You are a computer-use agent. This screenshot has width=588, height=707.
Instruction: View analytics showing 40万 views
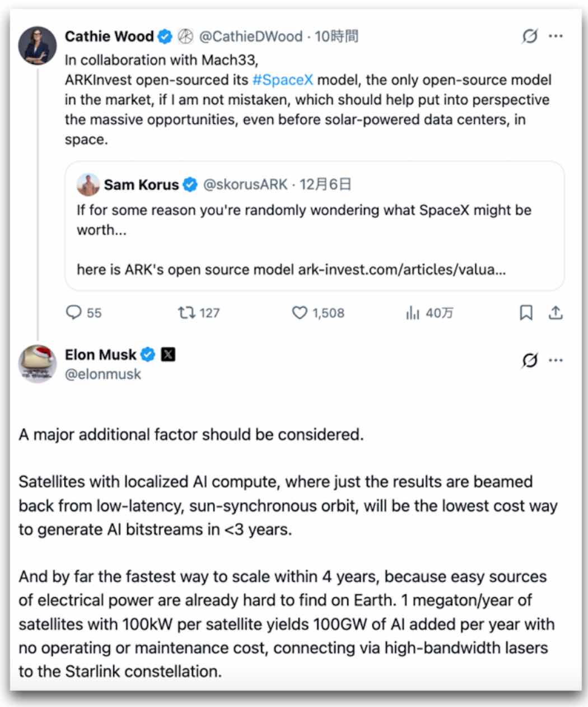(x=413, y=313)
